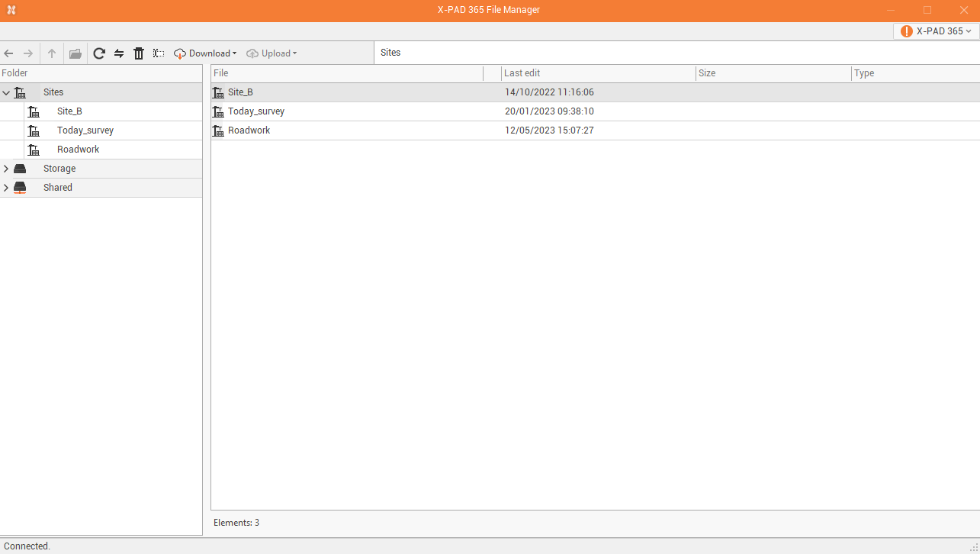Image resolution: width=980 pixels, height=554 pixels.
Task: Open the X-PAD 365 account dropdown
Action: click(x=937, y=31)
